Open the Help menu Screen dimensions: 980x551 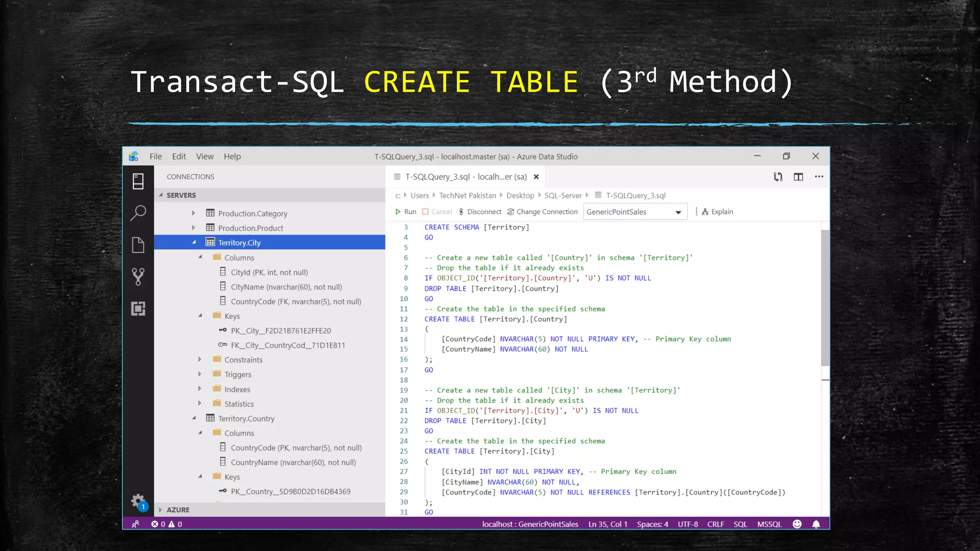232,156
